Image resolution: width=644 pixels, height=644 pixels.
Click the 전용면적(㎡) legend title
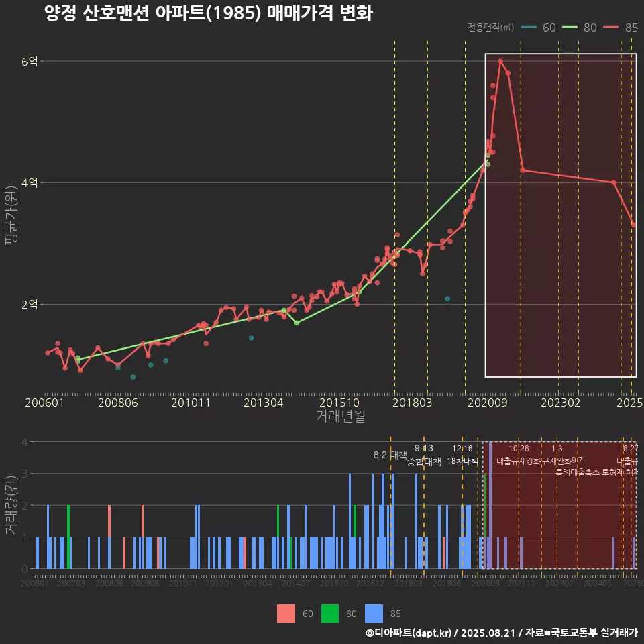(491, 28)
